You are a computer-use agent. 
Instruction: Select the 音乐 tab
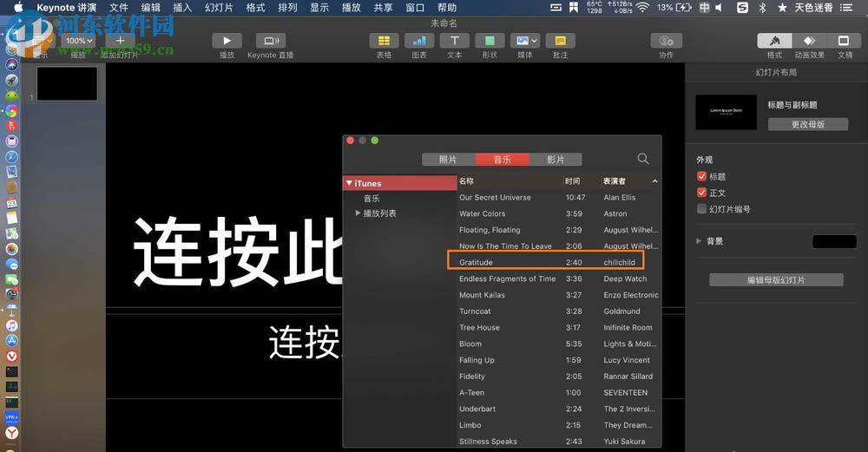click(x=502, y=160)
